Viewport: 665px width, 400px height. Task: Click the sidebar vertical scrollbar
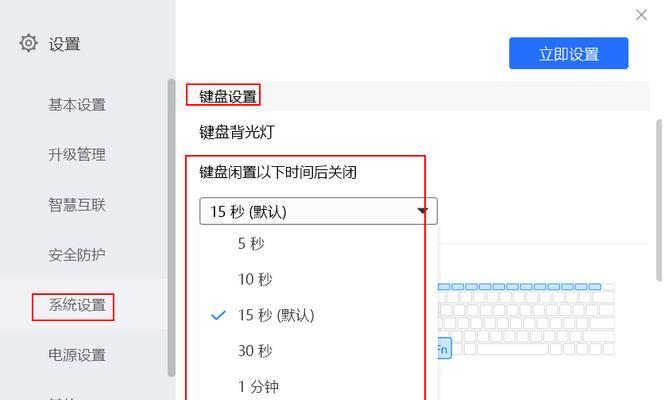coord(171,227)
